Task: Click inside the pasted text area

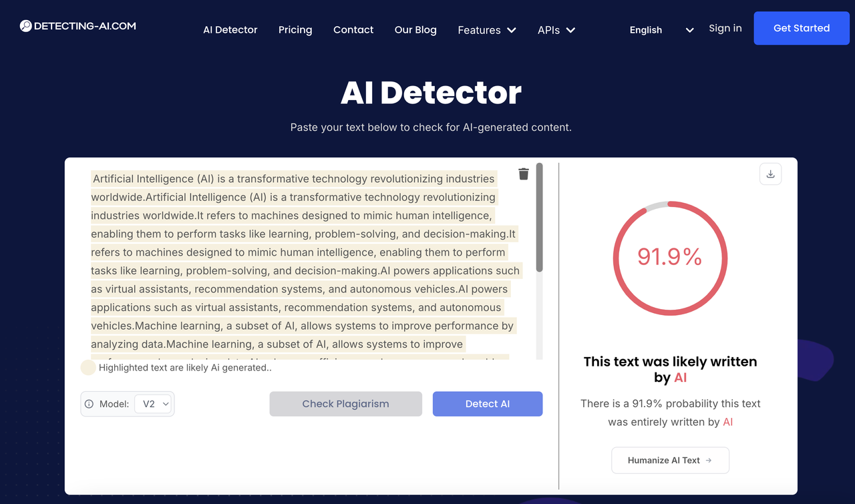Action: pos(306,262)
